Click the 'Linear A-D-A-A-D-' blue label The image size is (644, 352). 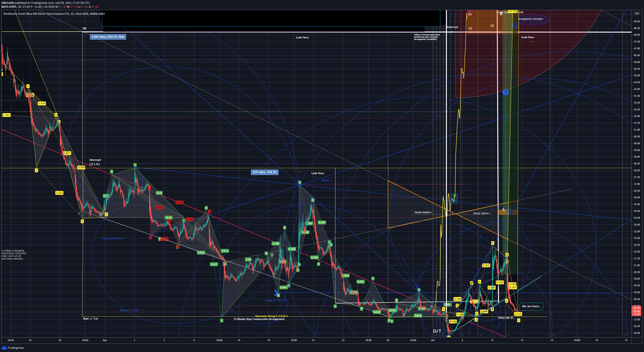coord(113,238)
